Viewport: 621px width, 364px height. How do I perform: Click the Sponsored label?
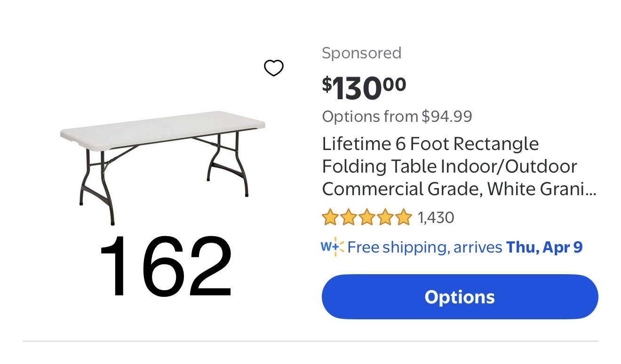(x=361, y=53)
